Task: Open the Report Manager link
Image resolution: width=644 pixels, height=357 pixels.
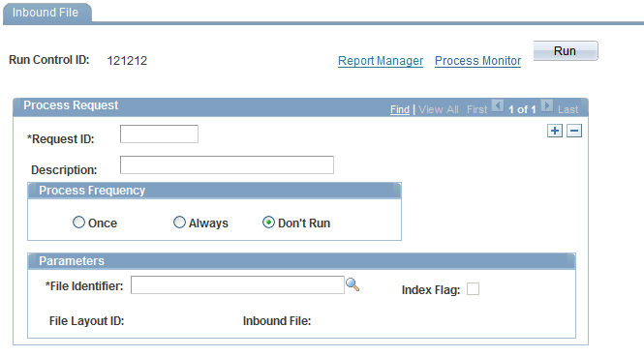Action: [381, 61]
